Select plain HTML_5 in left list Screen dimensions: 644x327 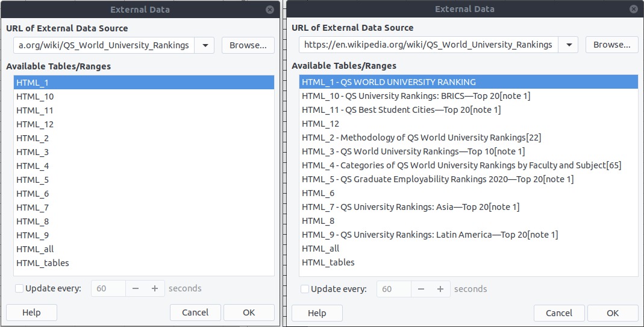pyautogui.click(x=144, y=180)
